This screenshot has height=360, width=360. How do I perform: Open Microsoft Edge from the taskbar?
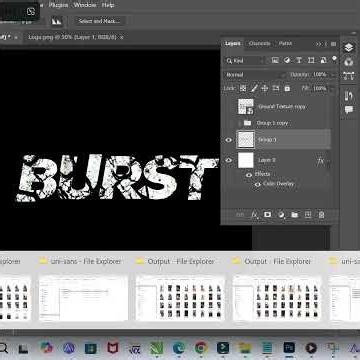(179, 348)
